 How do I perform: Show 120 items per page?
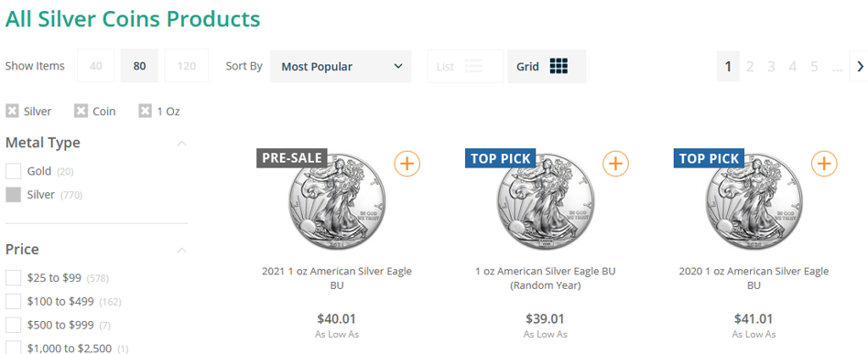187,67
